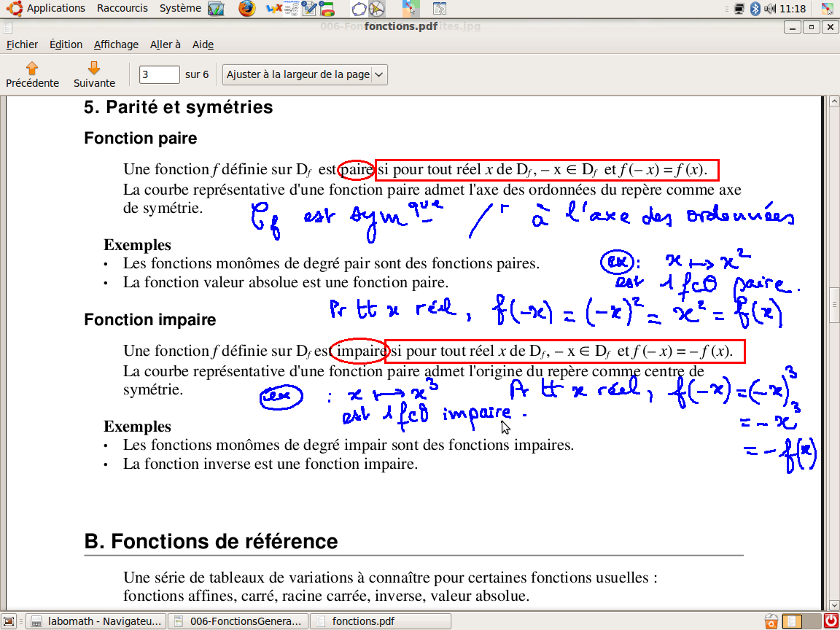
Task: Open the Affichage menu
Action: pyautogui.click(x=116, y=44)
